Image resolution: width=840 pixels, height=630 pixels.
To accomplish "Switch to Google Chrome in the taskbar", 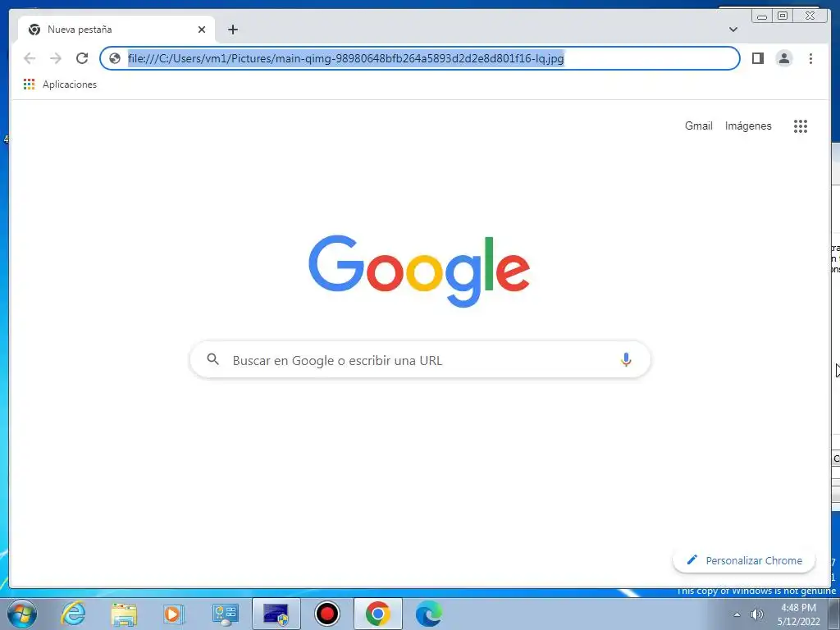I will pos(377,614).
